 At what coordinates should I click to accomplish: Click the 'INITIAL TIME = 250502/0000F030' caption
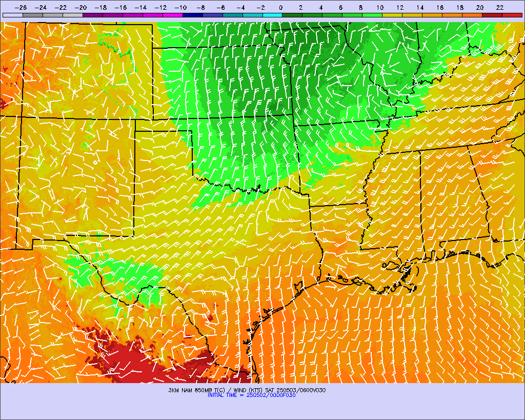tap(251, 395)
